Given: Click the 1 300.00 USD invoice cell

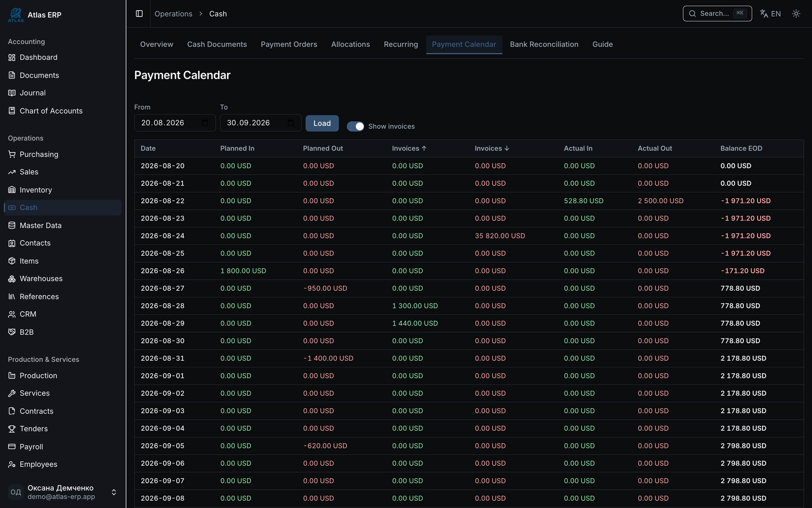Looking at the screenshot, I should (415, 306).
